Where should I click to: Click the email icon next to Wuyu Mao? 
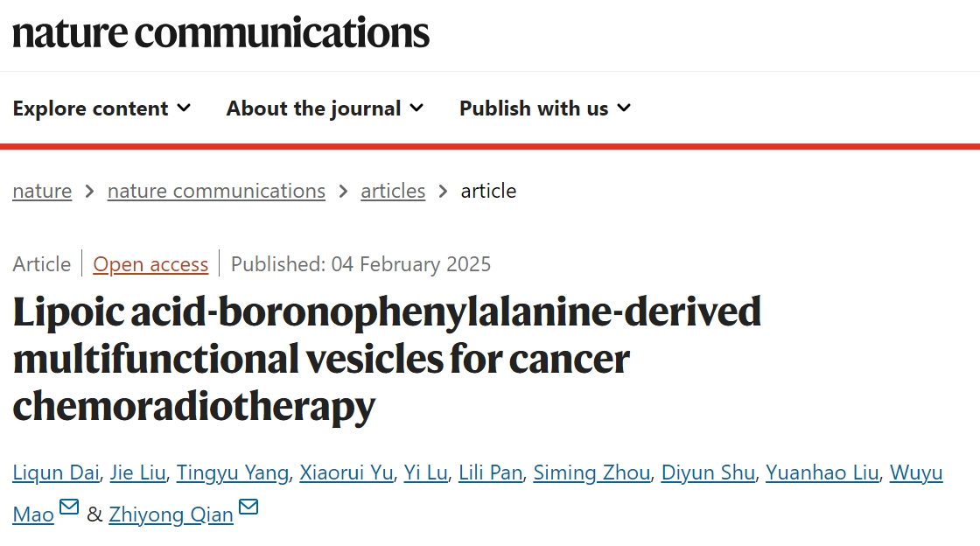pyautogui.click(x=69, y=507)
